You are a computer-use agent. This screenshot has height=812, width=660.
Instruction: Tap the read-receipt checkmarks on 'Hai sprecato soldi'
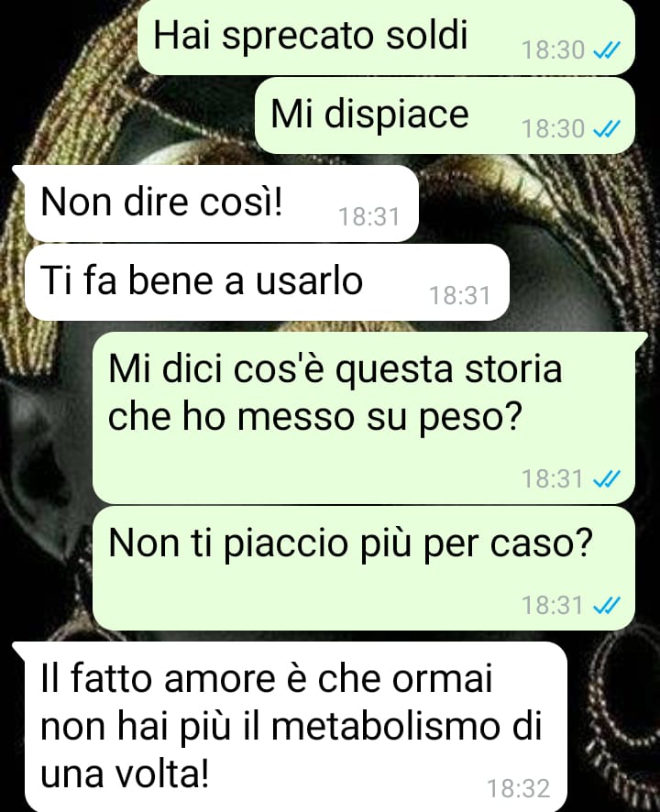tap(606, 50)
